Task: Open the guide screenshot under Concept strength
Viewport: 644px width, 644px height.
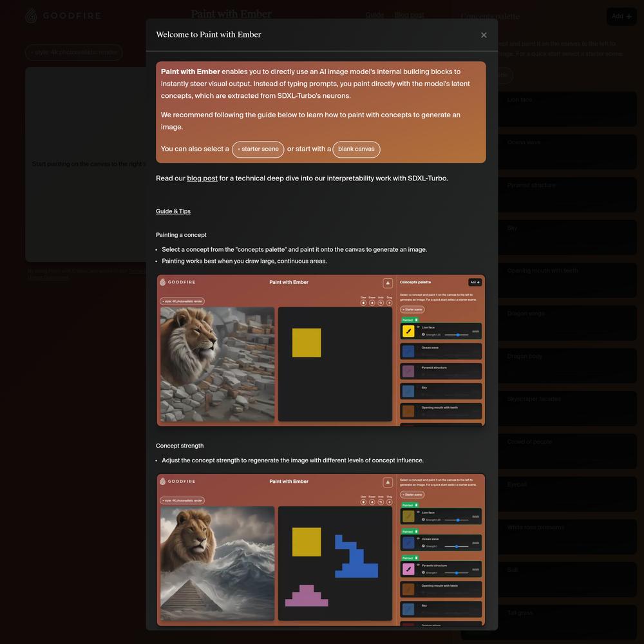Action: point(321,549)
